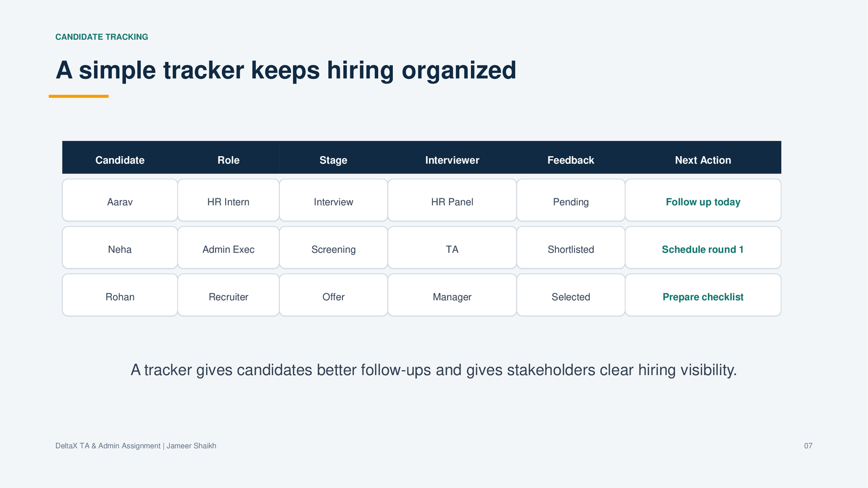The height and width of the screenshot is (488, 868).
Task: Click the Rohan candidate cell
Action: (120, 295)
